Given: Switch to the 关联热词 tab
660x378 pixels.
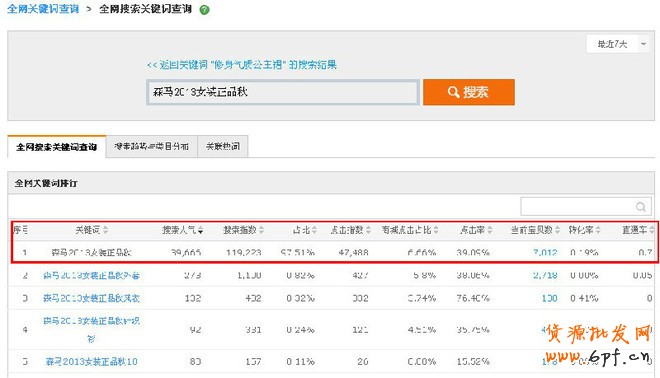Looking at the screenshot, I should point(223,146).
